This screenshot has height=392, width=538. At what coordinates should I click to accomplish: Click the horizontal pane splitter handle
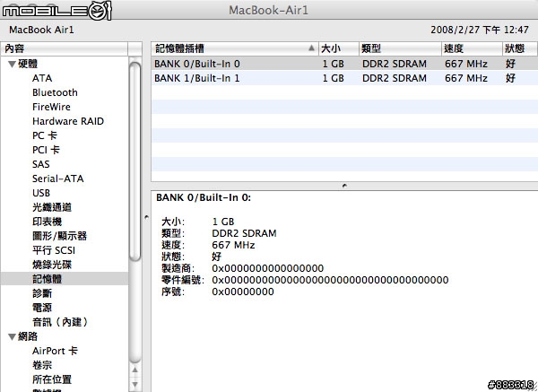344,186
